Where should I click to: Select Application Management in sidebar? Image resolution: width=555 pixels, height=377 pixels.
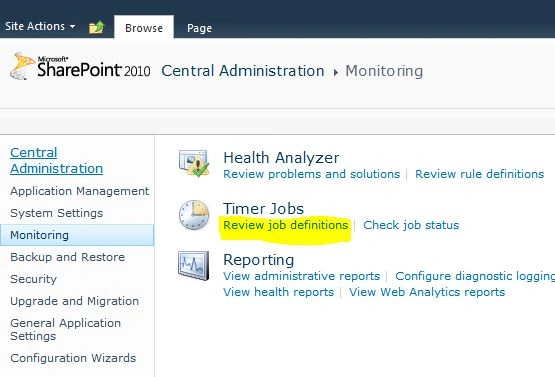tap(80, 191)
